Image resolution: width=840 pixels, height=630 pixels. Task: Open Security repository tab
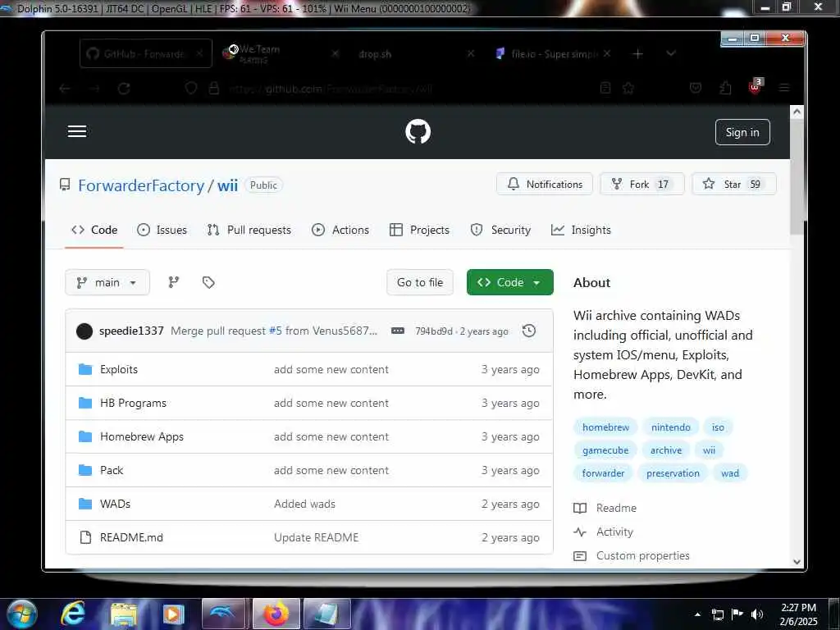coord(501,230)
